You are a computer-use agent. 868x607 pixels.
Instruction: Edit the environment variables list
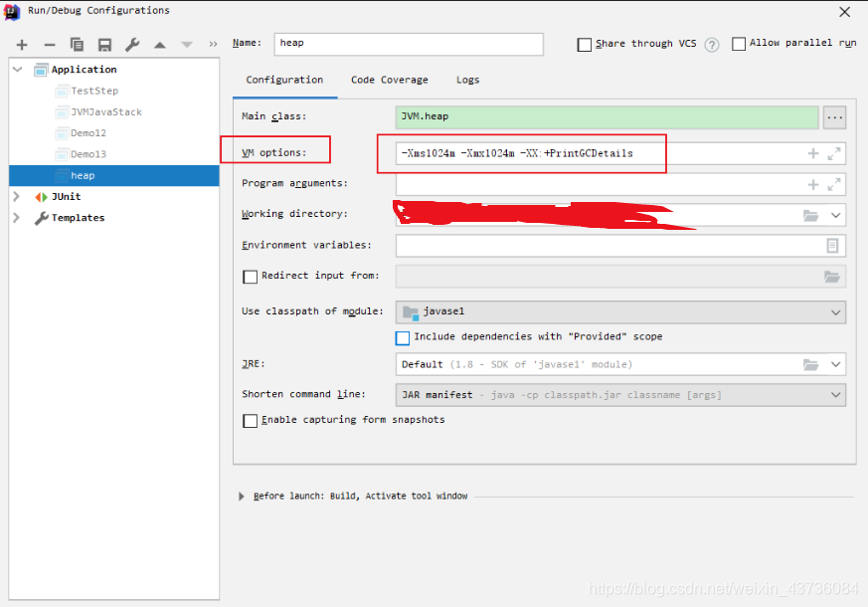tap(832, 246)
